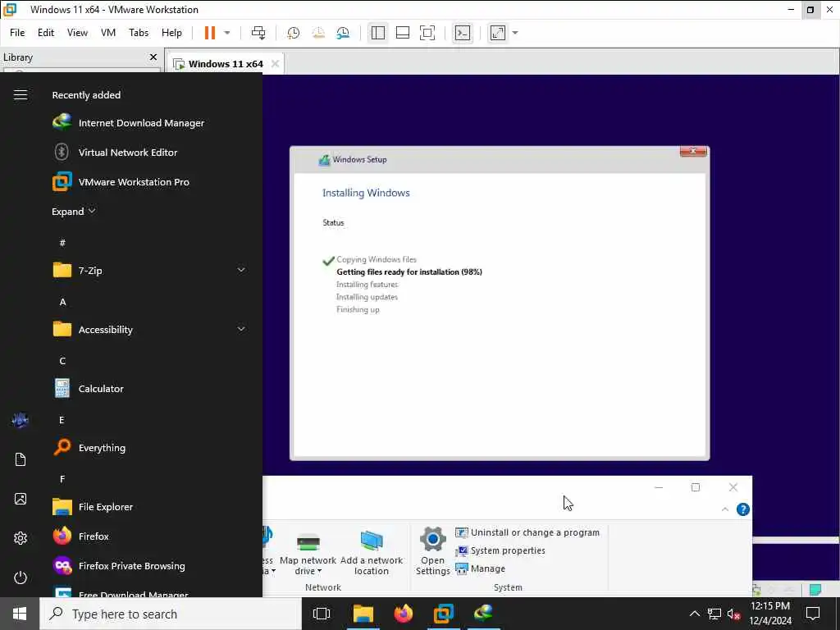This screenshot has width=840, height=630.
Task: Click the Windows Start button
Action: pyautogui.click(x=20, y=614)
